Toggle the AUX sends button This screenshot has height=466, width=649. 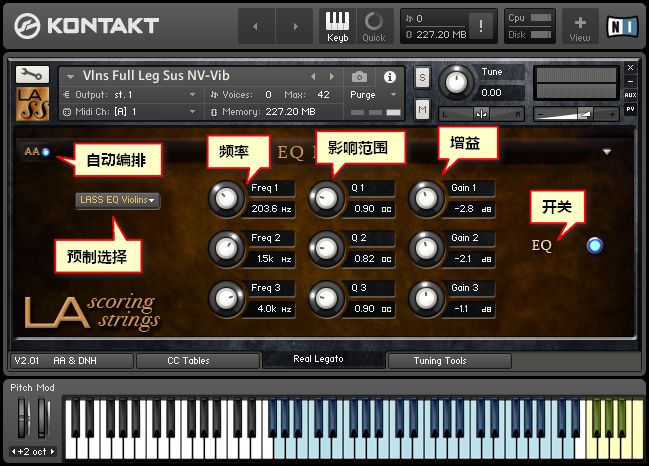(x=630, y=95)
